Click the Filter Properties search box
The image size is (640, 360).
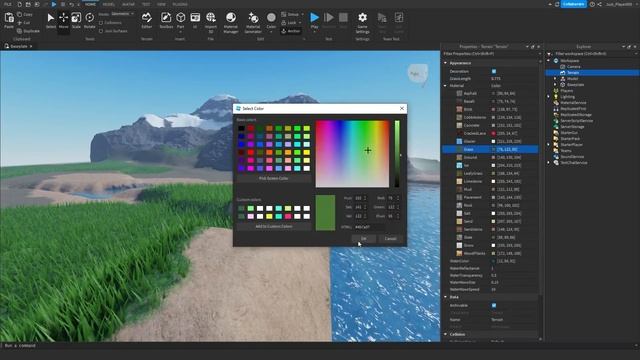click(x=491, y=53)
